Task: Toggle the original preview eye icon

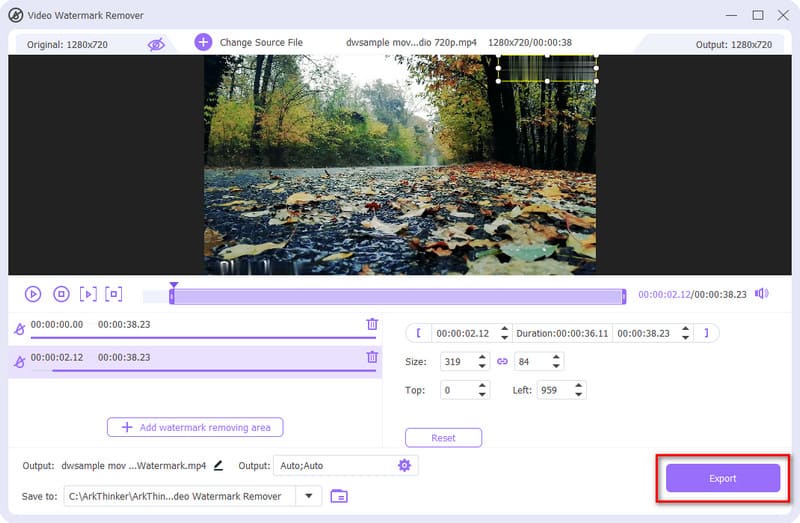Action: [156, 44]
